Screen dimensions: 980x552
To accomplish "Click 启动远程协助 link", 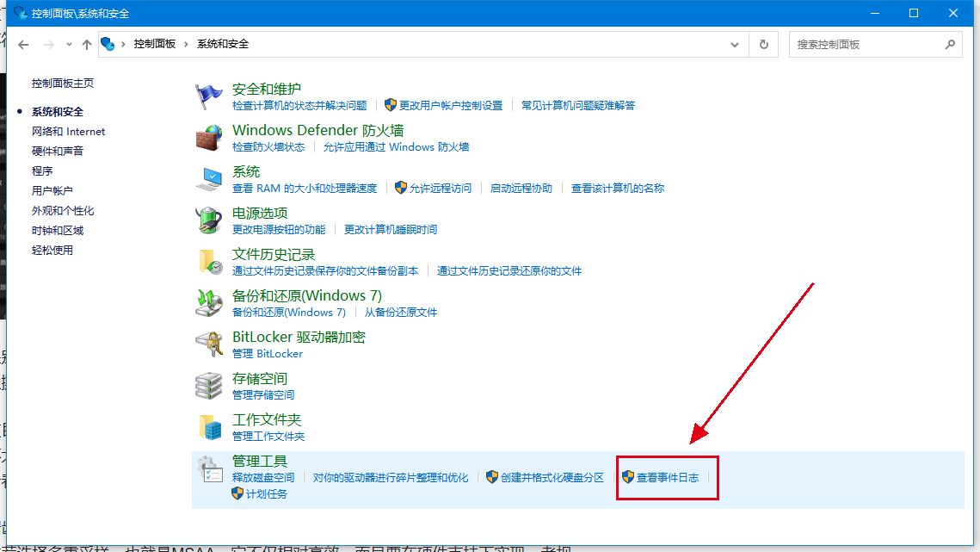I will 521,189.
